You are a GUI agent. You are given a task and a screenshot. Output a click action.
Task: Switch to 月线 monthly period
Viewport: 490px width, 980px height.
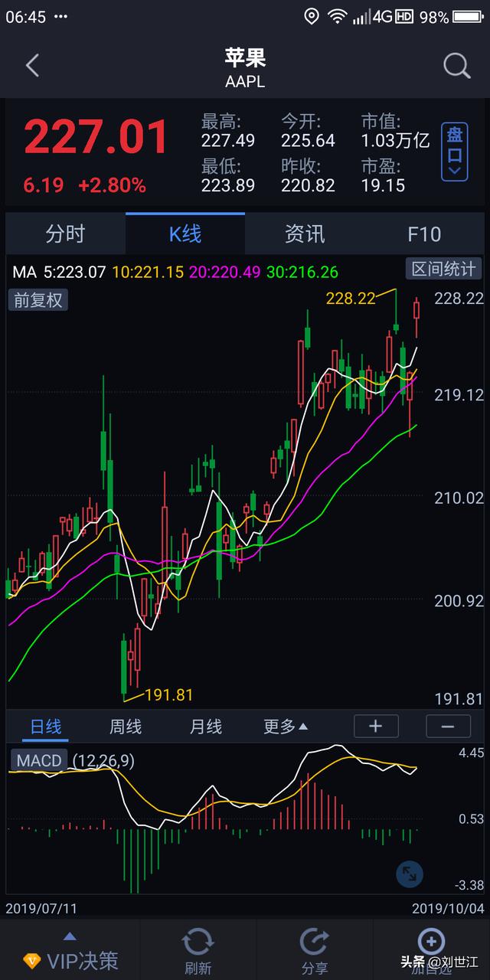pos(205,727)
